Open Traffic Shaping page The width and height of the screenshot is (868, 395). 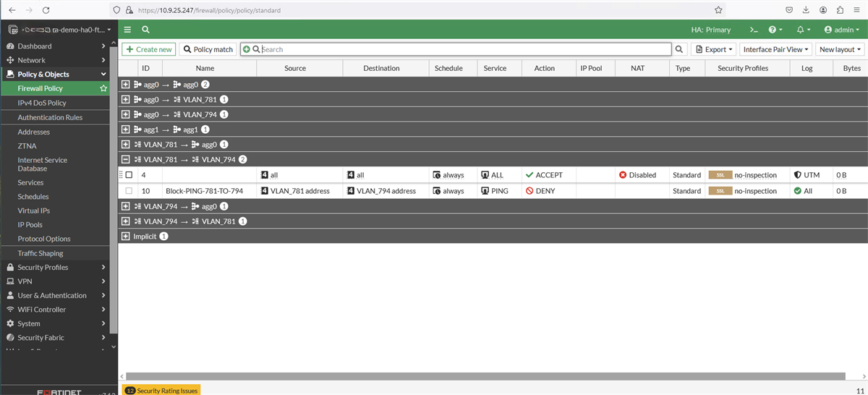[41, 253]
